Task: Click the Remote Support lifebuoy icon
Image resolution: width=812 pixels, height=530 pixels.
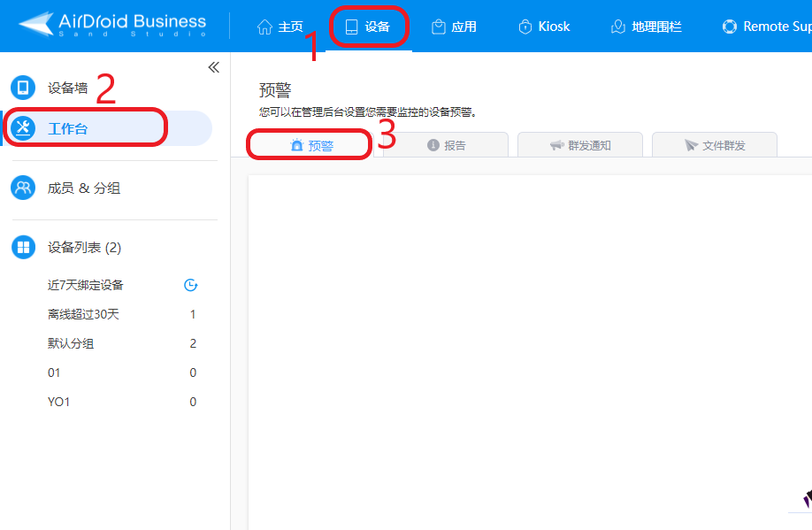Action: pyautogui.click(x=730, y=27)
